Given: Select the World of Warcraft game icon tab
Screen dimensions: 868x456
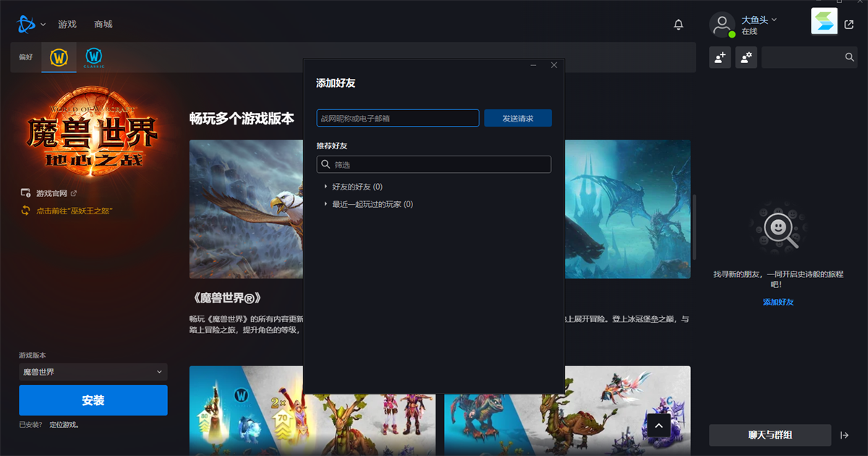Looking at the screenshot, I should (59, 57).
